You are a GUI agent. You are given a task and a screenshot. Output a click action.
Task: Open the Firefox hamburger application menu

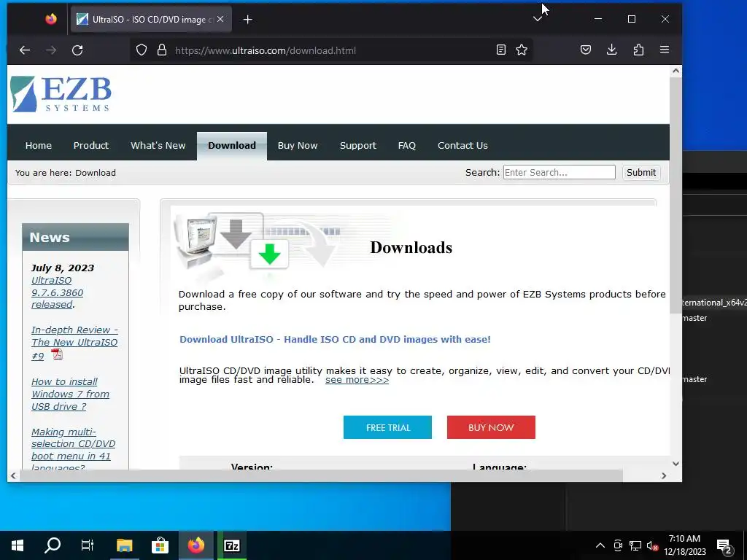(665, 50)
